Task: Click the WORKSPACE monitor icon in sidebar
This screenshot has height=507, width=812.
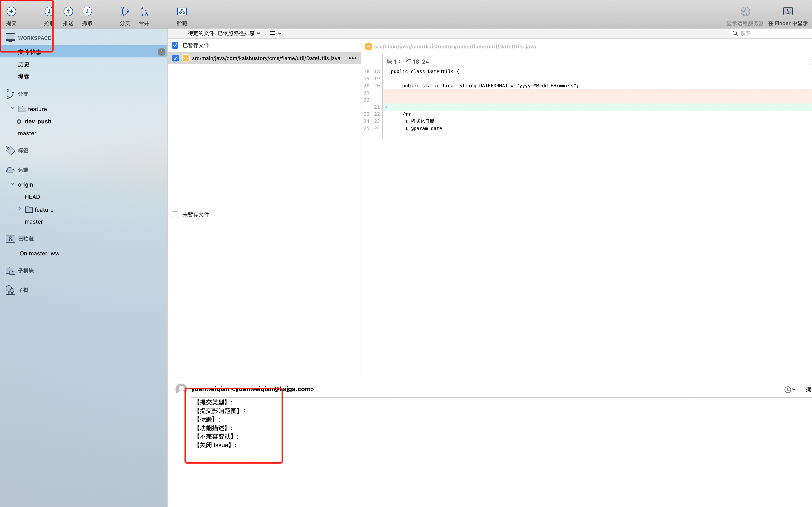Action: click(10, 38)
